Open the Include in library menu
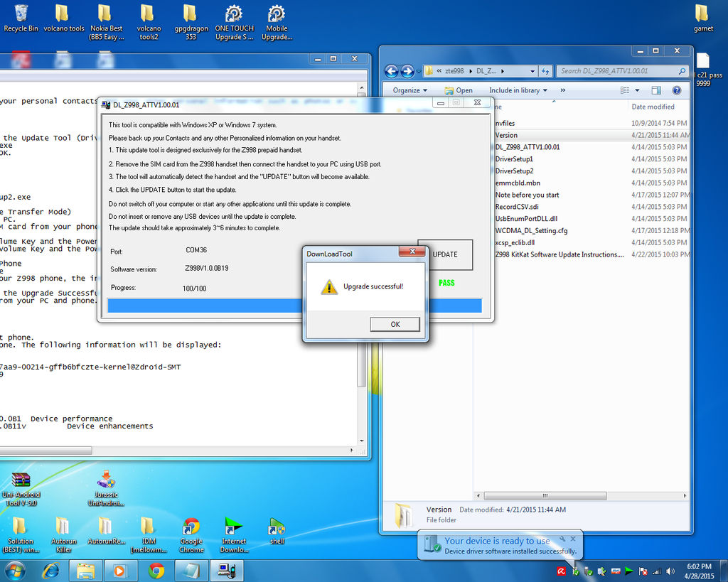This screenshot has width=728, height=582. (518, 90)
